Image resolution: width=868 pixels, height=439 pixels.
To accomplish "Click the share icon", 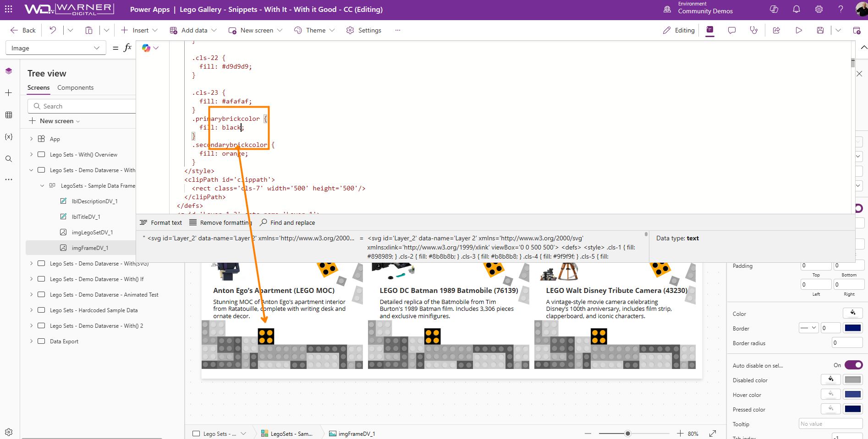I will coord(776,30).
